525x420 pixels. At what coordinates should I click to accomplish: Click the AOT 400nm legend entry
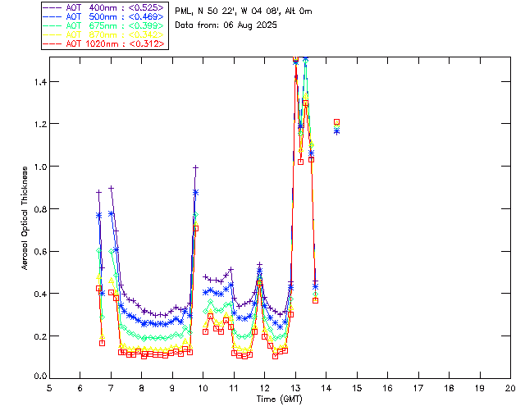pyautogui.click(x=104, y=7)
